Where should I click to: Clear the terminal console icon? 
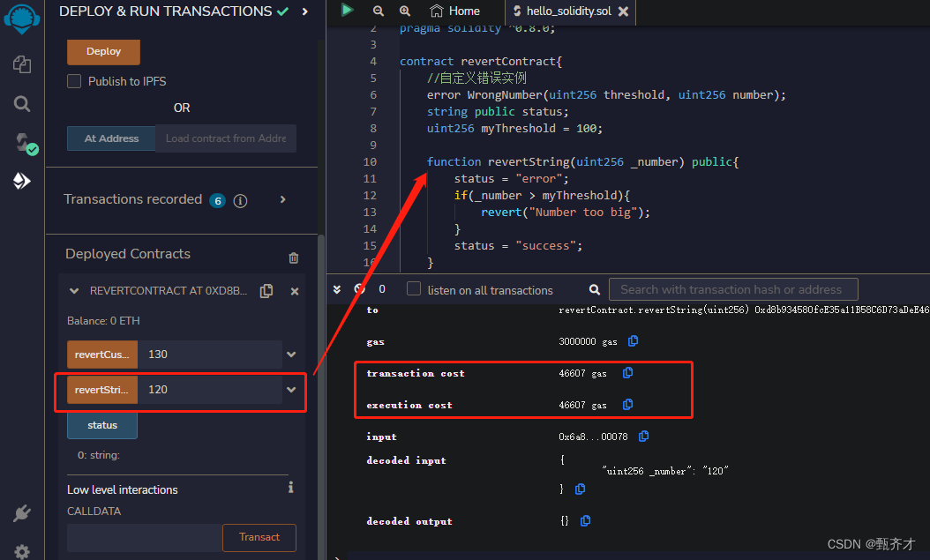click(359, 289)
